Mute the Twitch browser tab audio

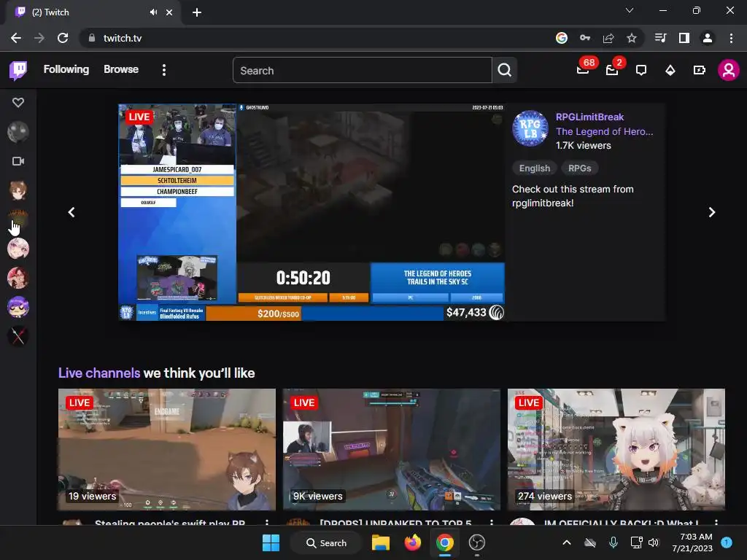[153, 12]
